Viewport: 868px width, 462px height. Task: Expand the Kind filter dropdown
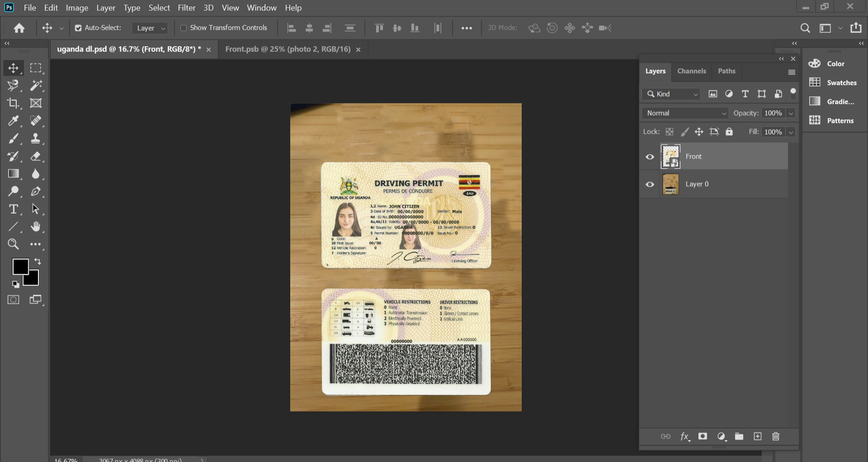coord(673,94)
